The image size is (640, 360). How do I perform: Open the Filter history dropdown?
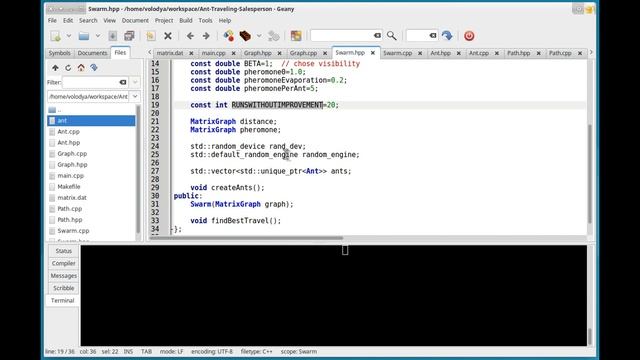[x=135, y=82]
